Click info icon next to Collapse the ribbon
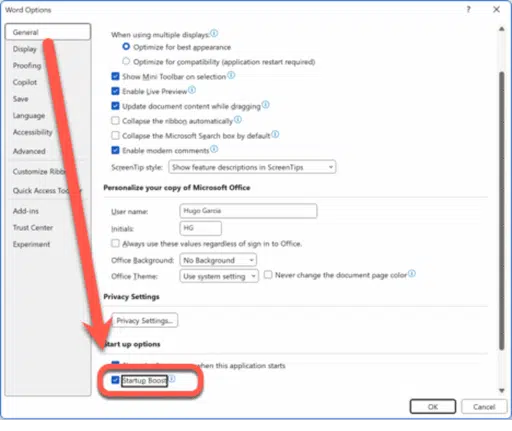 (238, 119)
